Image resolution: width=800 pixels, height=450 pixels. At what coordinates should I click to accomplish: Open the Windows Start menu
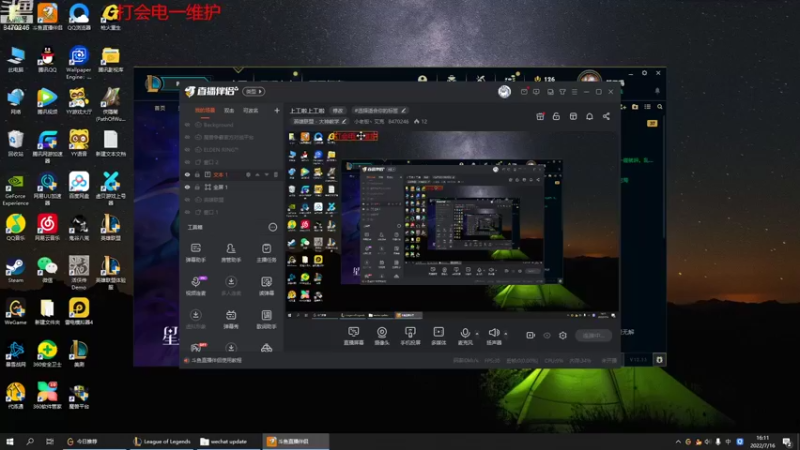pos(10,441)
